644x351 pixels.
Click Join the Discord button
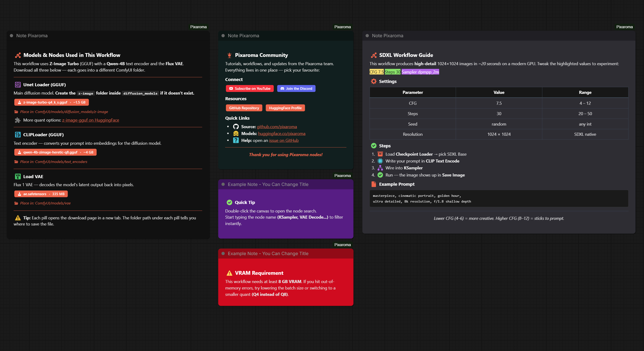[296, 88]
